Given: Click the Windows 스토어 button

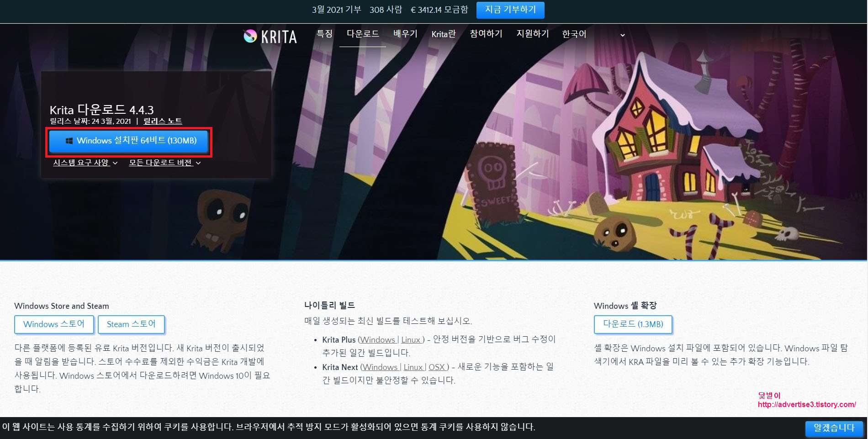Looking at the screenshot, I should (x=54, y=324).
